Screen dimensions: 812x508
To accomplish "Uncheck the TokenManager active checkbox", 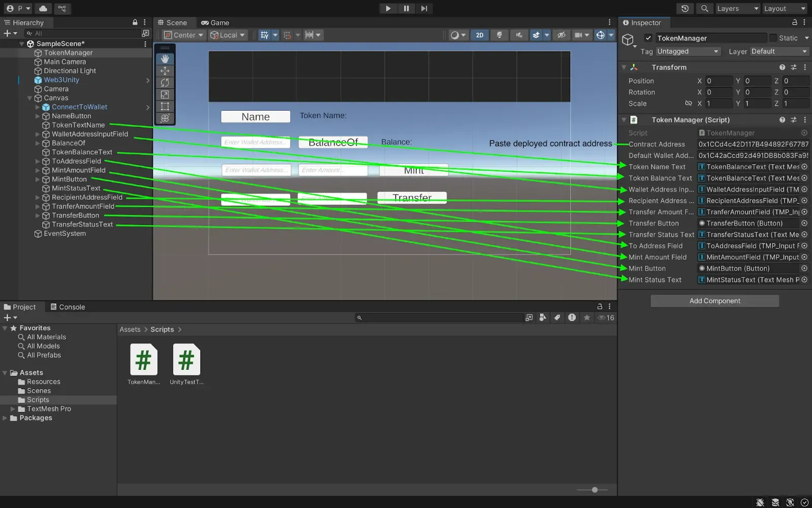I will tap(648, 38).
